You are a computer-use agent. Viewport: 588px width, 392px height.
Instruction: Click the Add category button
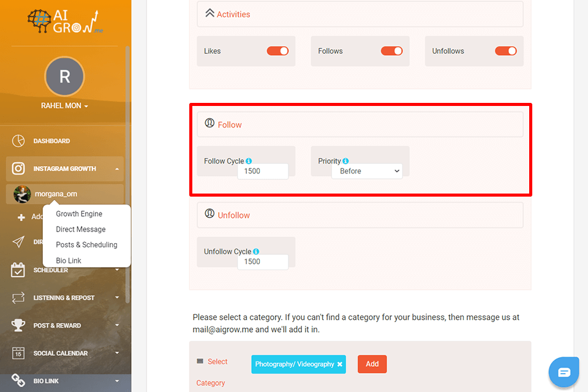click(x=372, y=364)
